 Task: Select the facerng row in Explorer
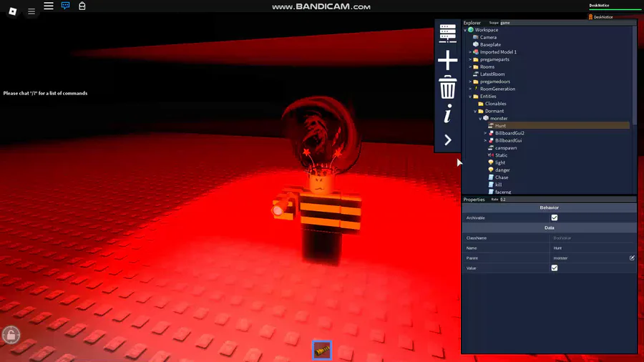[x=503, y=192]
